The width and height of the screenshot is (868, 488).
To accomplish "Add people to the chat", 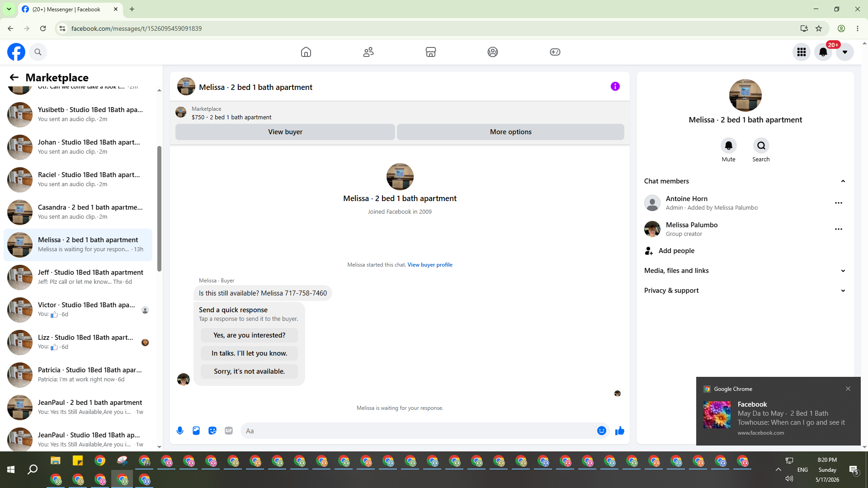I will pos(670,251).
